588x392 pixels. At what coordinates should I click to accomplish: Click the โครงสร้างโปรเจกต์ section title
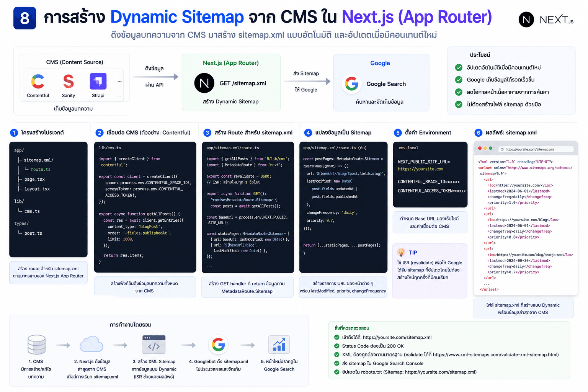[42, 132]
